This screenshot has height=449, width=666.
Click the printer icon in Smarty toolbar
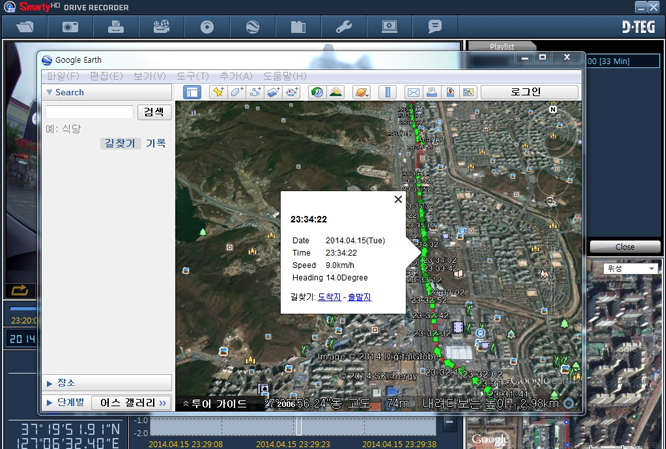pyautogui.click(x=116, y=27)
